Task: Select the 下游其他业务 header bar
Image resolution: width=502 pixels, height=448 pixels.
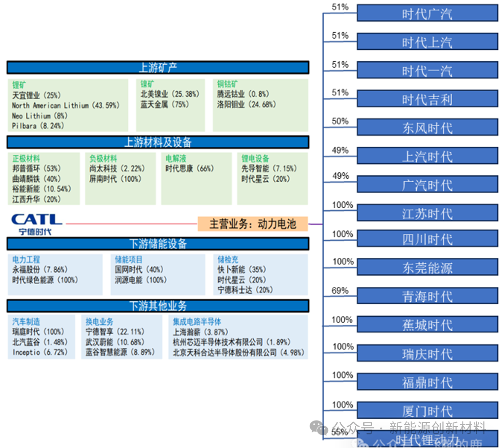Action: (158, 306)
